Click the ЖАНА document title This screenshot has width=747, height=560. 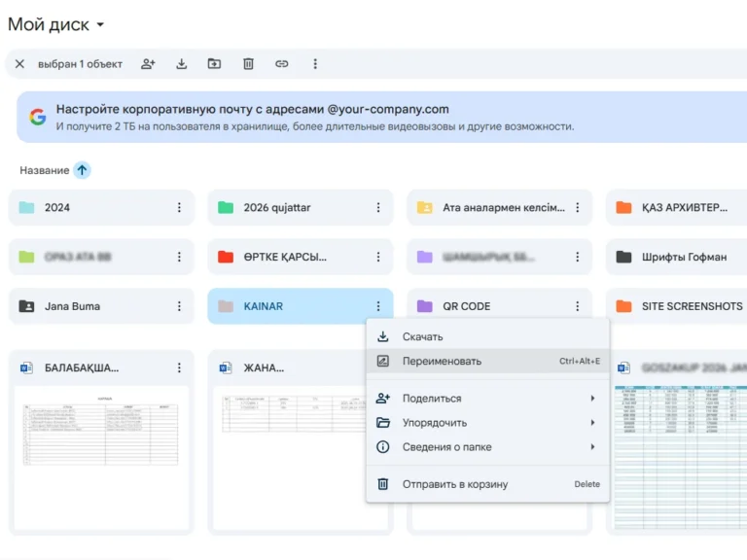[x=264, y=367]
